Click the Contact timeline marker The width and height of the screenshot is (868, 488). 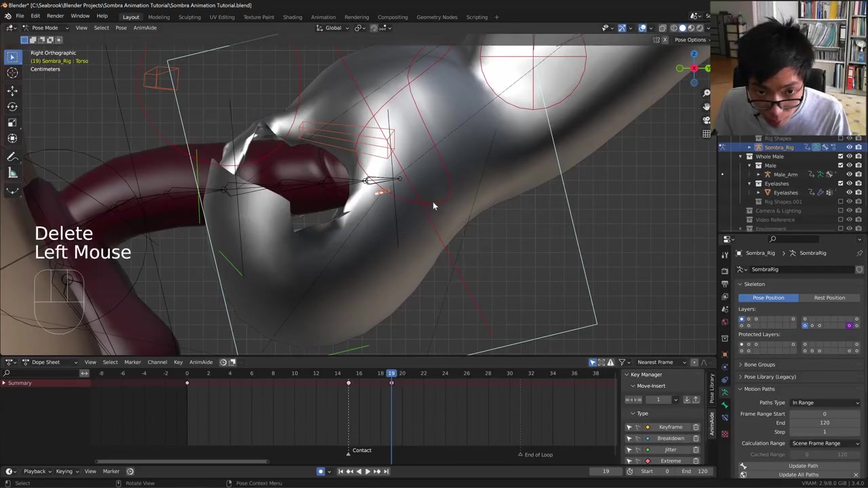pos(349,452)
